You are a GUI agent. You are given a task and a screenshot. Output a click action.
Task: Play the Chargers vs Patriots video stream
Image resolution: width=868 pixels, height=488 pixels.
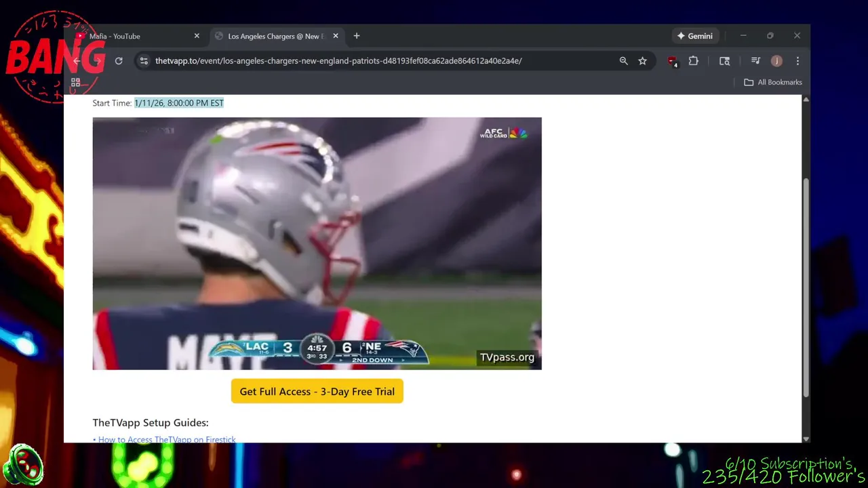click(317, 243)
